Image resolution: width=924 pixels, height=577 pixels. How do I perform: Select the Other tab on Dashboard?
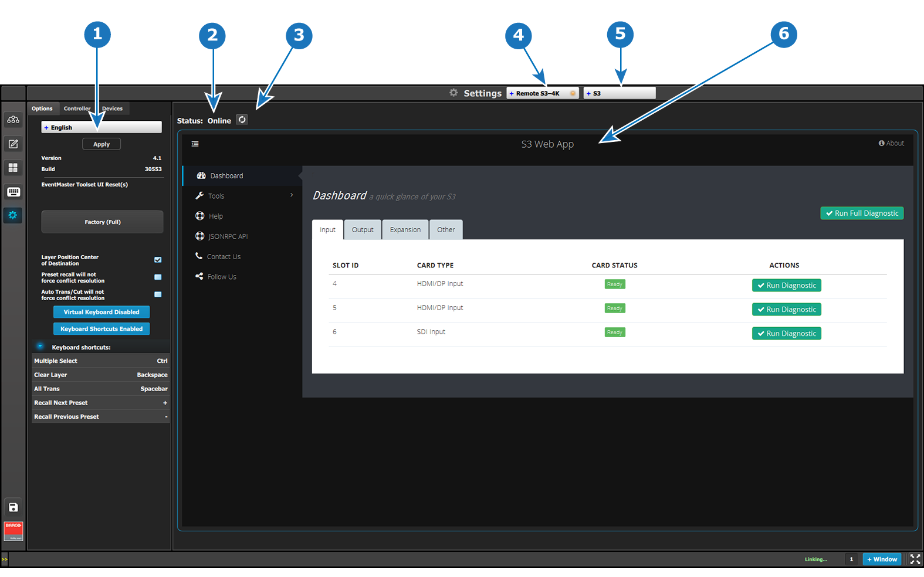[x=446, y=230]
